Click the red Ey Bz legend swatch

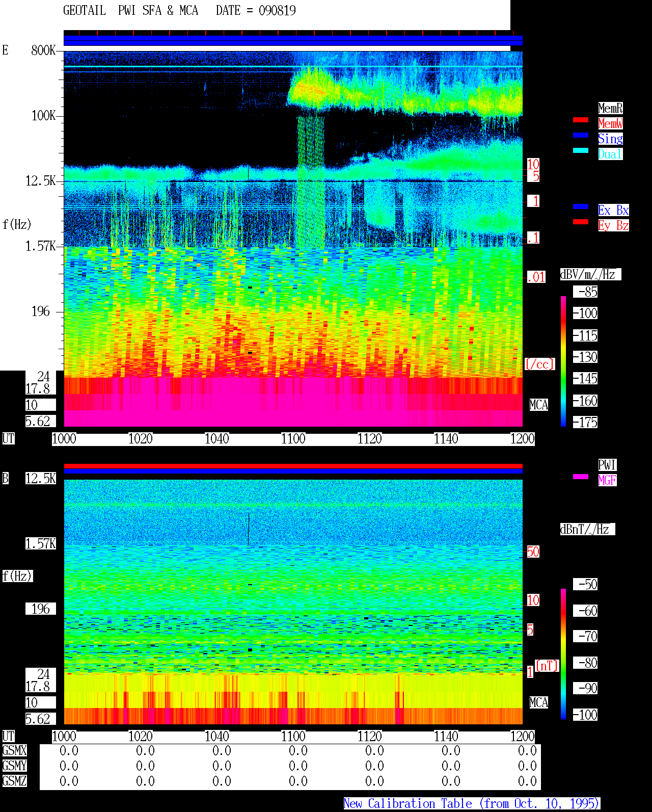point(581,222)
